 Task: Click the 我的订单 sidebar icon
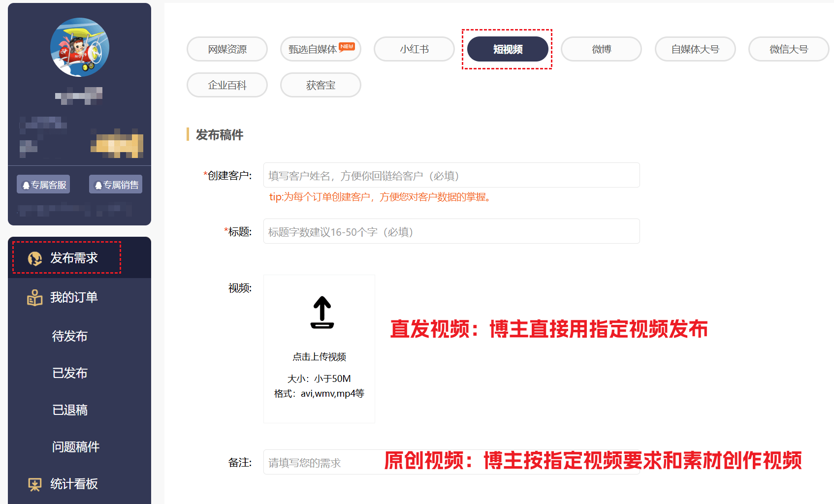(35, 298)
